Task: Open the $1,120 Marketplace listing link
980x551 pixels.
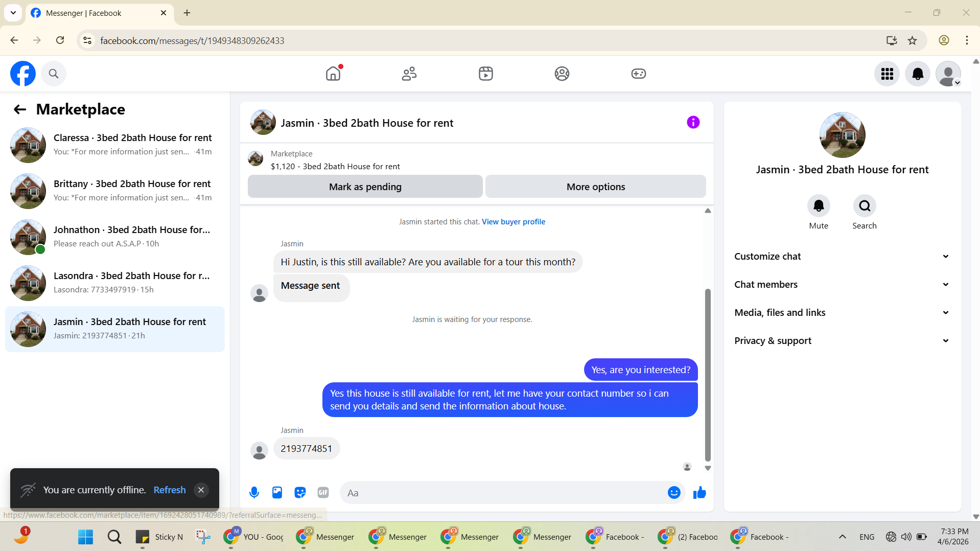Action: coord(335,167)
